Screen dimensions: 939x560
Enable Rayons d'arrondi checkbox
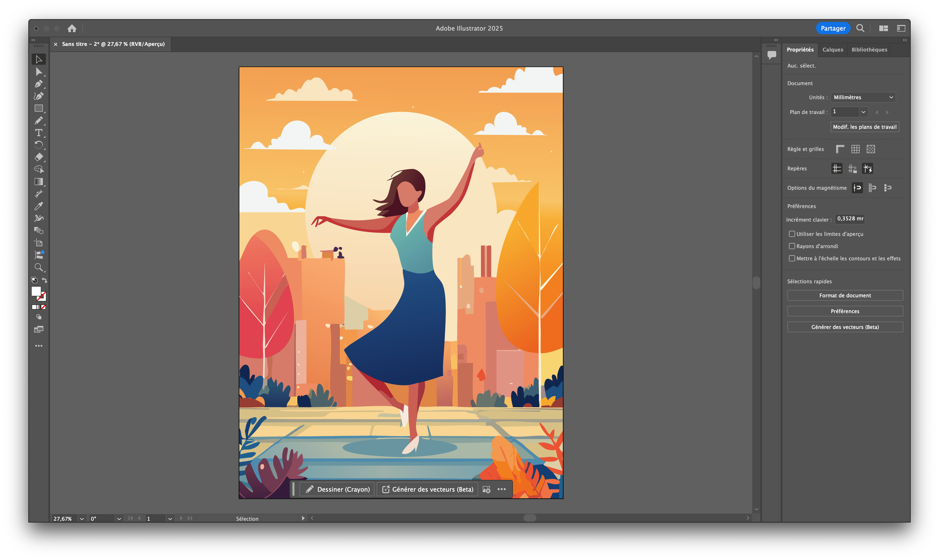click(792, 246)
